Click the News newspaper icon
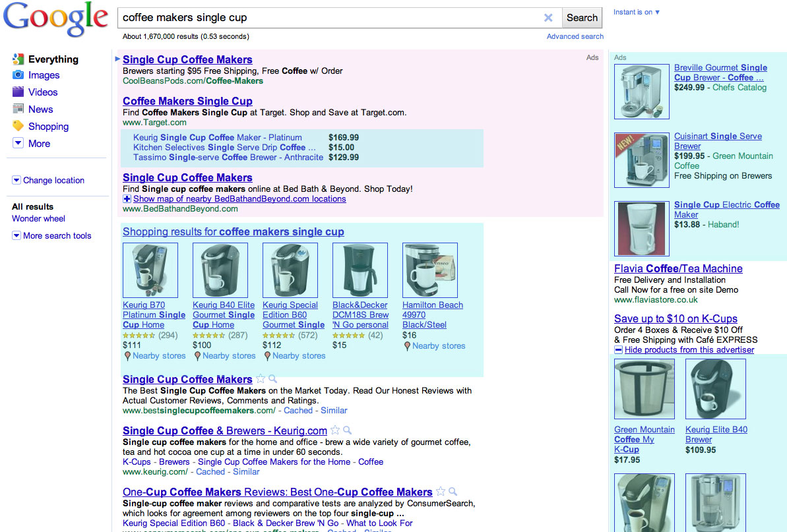This screenshot has height=532, width=787. pos(18,109)
